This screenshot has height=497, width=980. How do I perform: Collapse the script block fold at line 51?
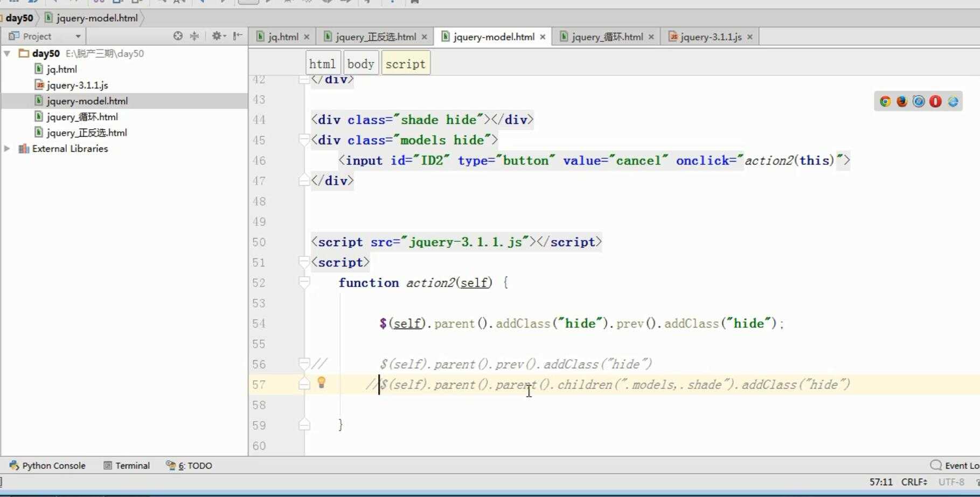point(304,262)
